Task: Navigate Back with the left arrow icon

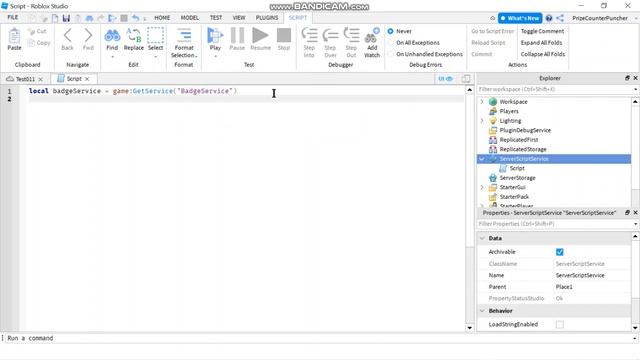Action: coord(67,36)
